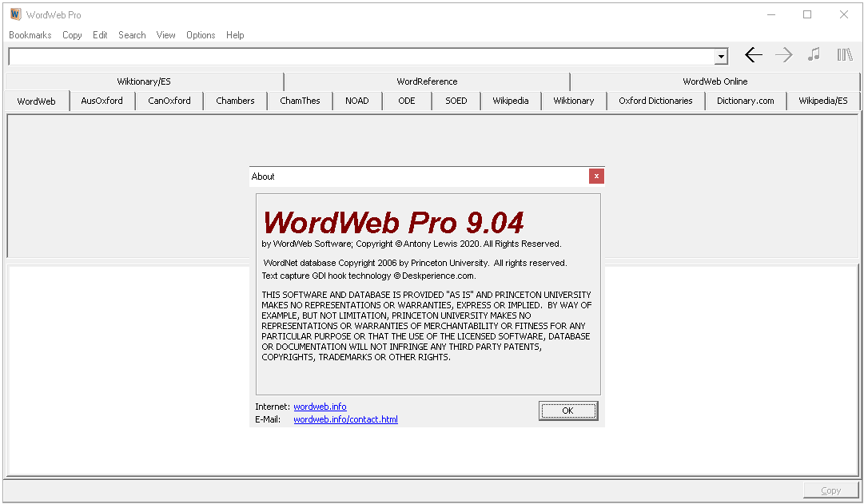Maximize the WordWeb Pro window

807,15
